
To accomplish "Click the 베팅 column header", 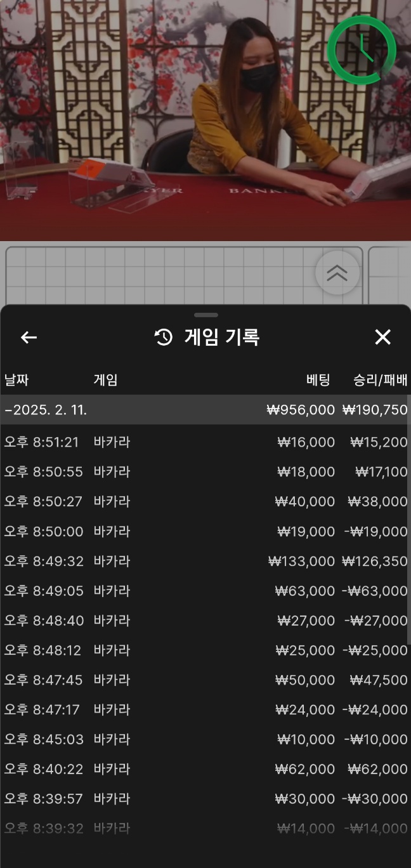I will pyautogui.click(x=318, y=380).
